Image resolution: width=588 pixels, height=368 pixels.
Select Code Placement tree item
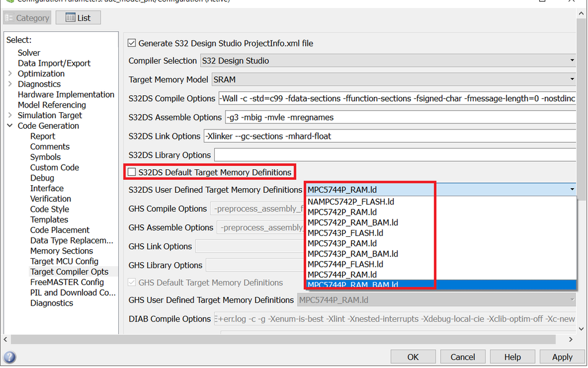coord(60,230)
